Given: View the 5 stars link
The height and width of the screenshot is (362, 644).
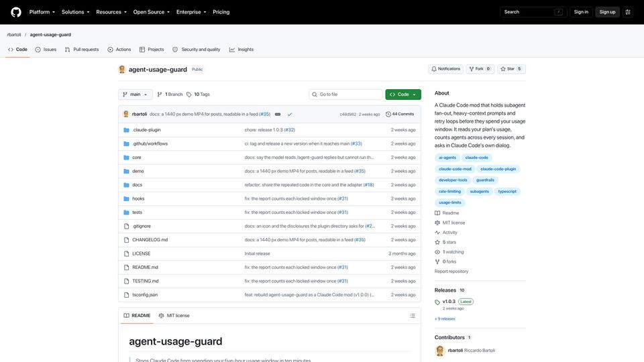Looking at the screenshot, I should pyautogui.click(x=445, y=242).
